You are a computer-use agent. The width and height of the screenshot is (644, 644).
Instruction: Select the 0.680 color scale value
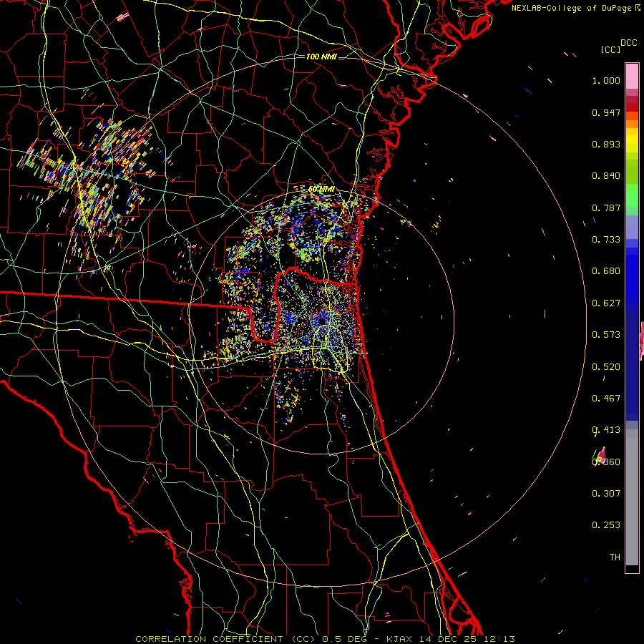tap(606, 271)
